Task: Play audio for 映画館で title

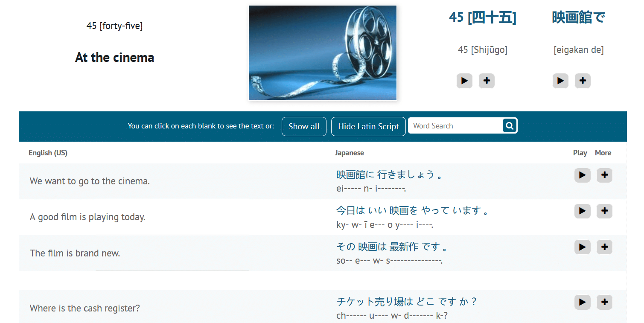Action: [560, 81]
